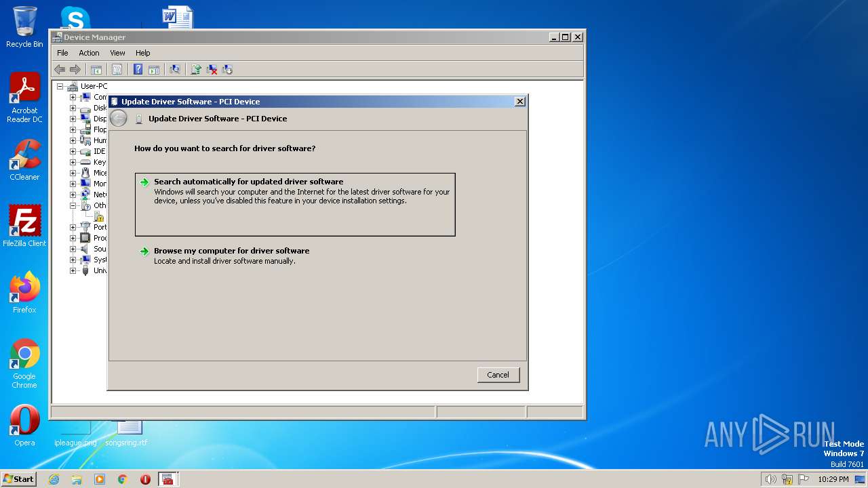Click Cancel in Update Driver dialog
The height and width of the screenshot is (488, 868).
[x=498, y=375]
